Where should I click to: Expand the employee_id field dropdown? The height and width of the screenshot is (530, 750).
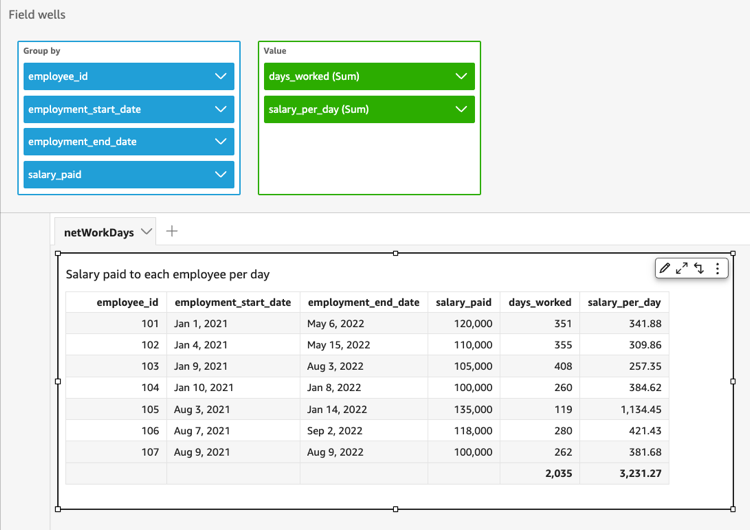pos(221,76)
